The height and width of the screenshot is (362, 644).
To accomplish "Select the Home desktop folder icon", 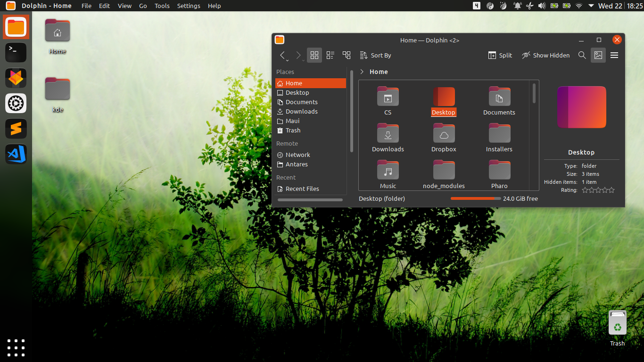I will click(58, 31).
